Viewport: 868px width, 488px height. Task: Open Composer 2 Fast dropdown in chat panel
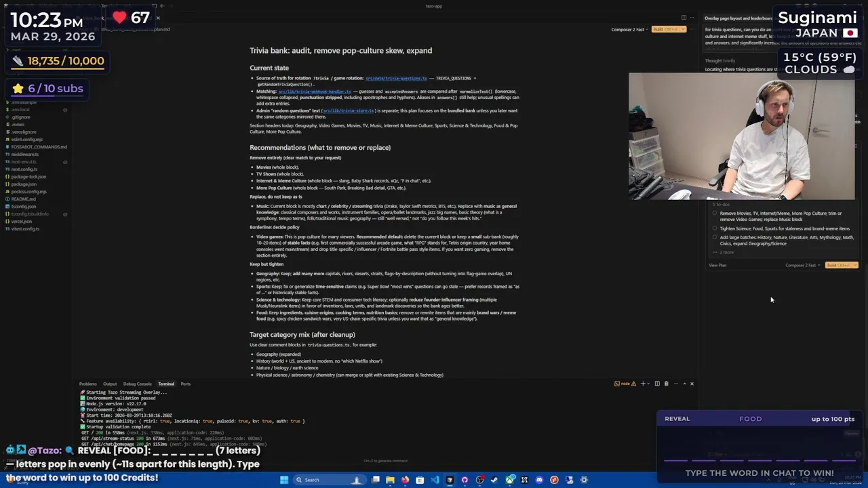(x=803, y=265)
